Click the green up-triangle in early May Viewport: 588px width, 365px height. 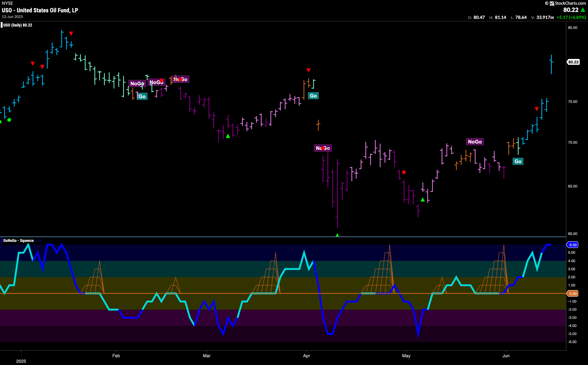tap(423, 200)
